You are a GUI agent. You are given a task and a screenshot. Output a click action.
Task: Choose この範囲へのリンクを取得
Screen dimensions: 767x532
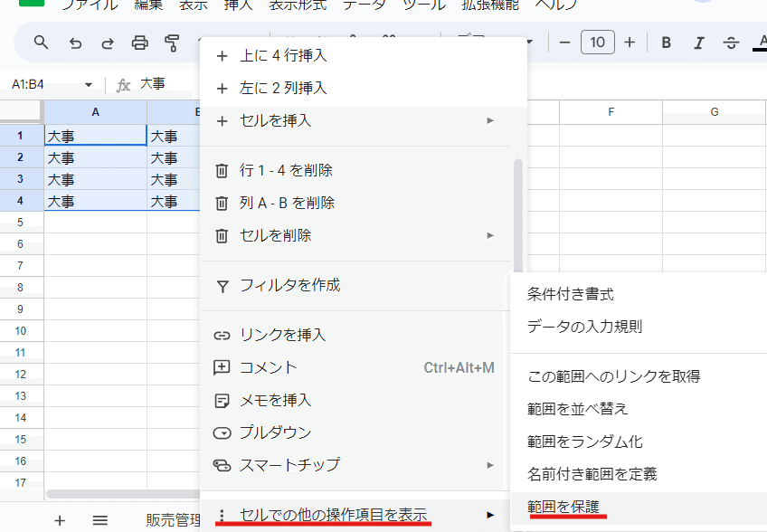point(639,376)
